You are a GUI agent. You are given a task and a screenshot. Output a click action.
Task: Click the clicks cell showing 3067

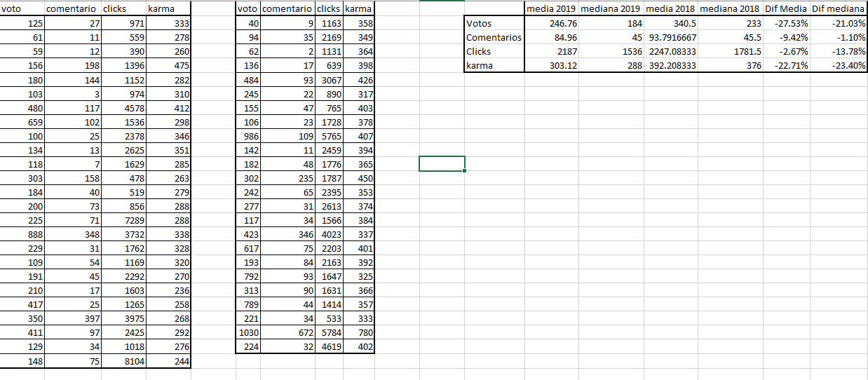point(330,80)
